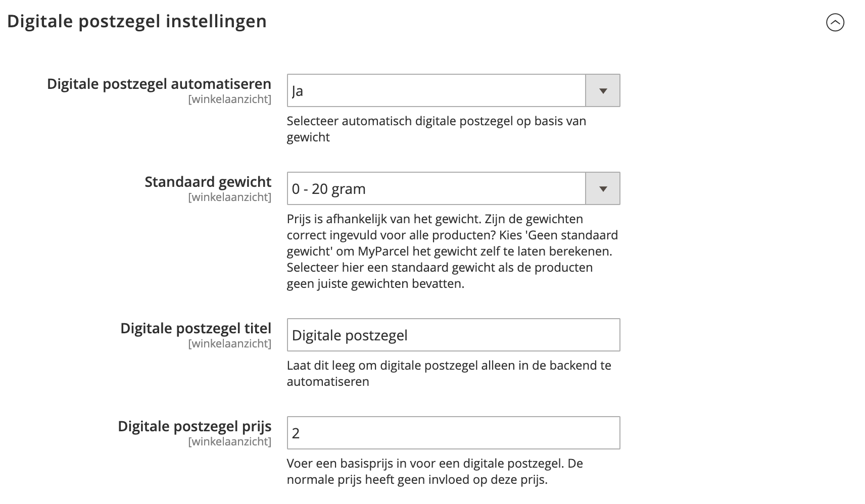Click the Digitale postzegel prijs field
Image resolution: width=865 pixels, height=504 pixels.
coord(453,433)
